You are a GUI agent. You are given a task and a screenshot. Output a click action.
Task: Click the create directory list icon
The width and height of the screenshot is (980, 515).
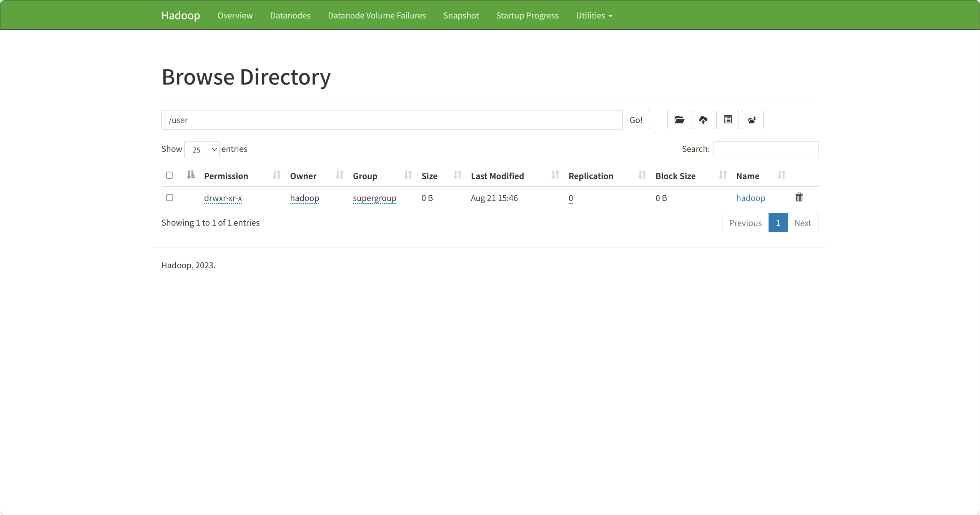[727, 120]
